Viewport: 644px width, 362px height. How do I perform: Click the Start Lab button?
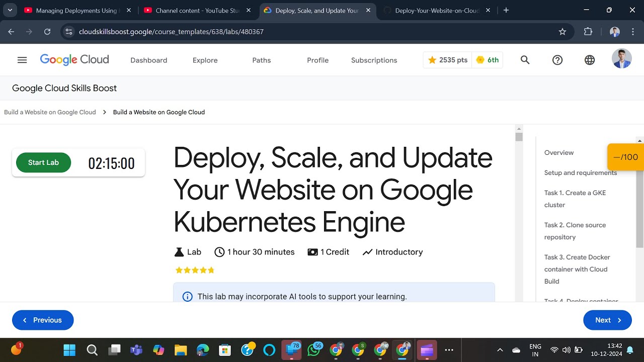click(x=44, y=162)
